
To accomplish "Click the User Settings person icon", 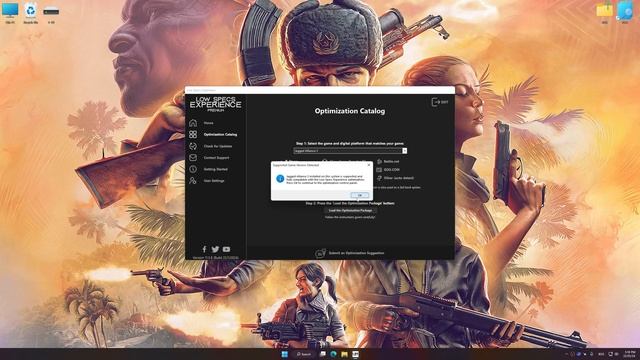I will pyautogui.click(x=193, y=180).
